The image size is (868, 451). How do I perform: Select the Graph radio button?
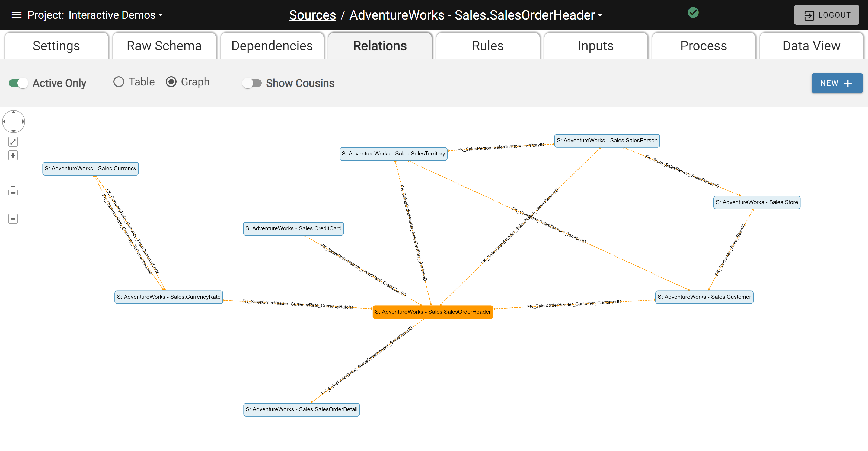click(171, 82)
